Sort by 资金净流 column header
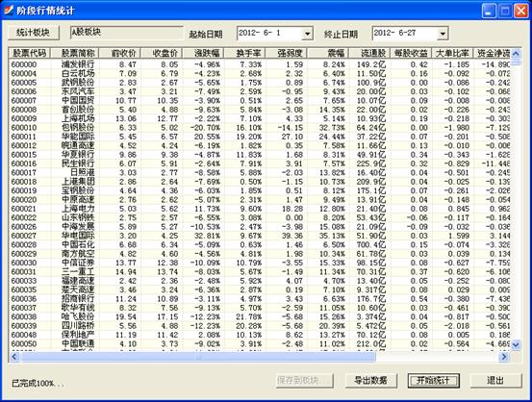Image resolution: width=532 pixels, height=402 pixels. pos(492,53)
